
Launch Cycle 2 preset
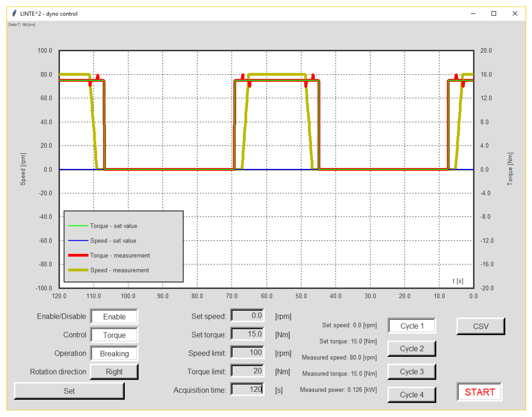pyautogui.click(x=412, y=349)
